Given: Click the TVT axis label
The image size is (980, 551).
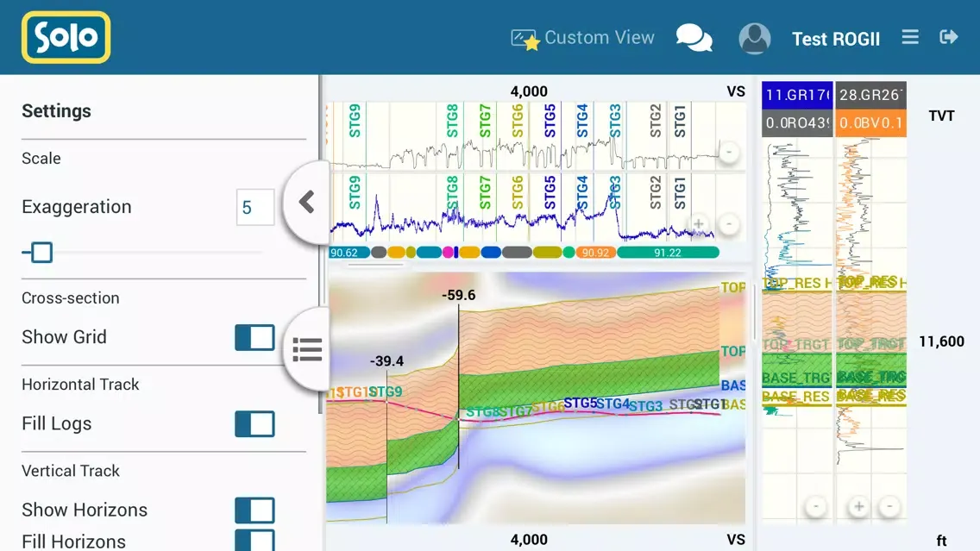Looking at the screenshot, I should [941, 116].
